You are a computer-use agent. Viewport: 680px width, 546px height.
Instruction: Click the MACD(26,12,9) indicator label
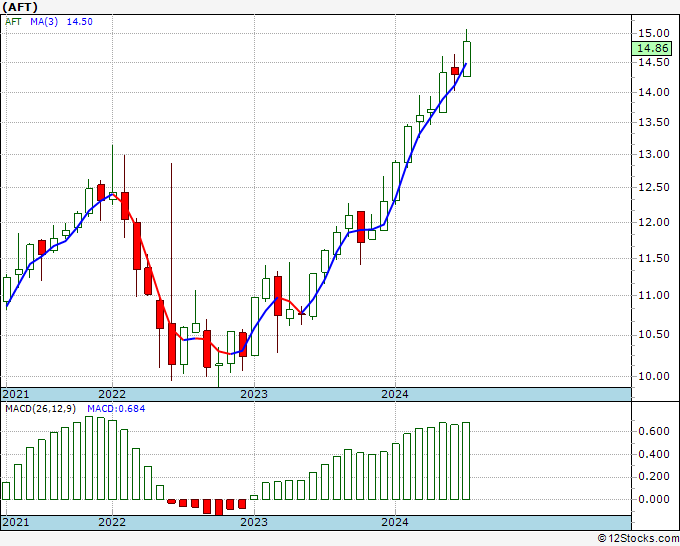click(41, 409)
